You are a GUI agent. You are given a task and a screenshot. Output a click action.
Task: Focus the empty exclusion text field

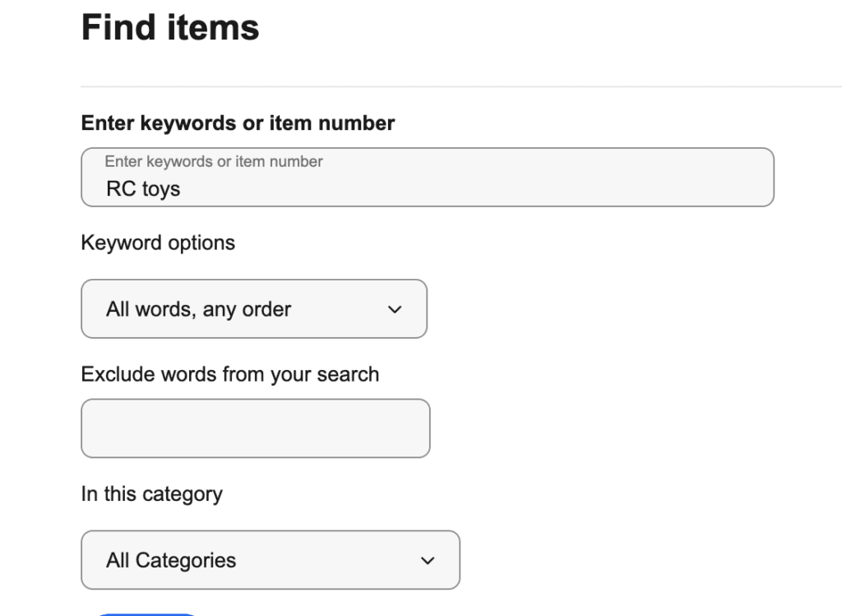[255, 428]
